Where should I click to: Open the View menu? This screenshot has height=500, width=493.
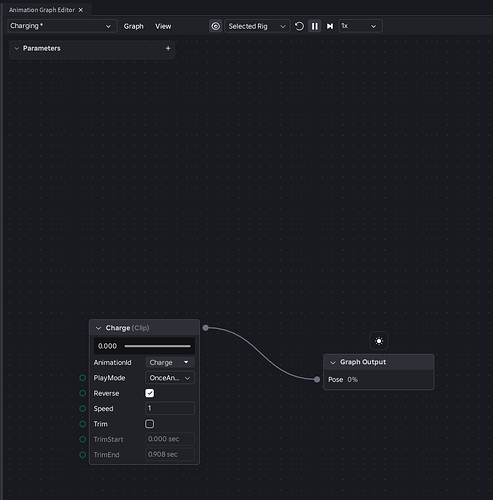click(x=163, y=26)
